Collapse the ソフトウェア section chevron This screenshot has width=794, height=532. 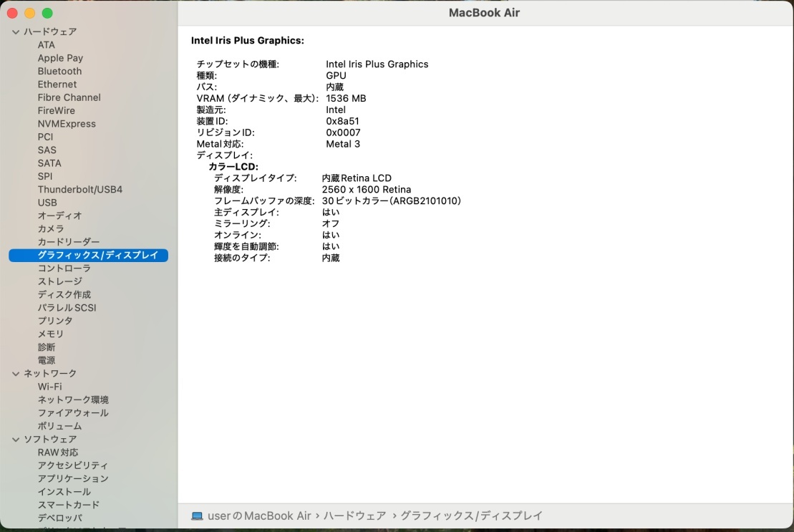click(x=16, y=440)
